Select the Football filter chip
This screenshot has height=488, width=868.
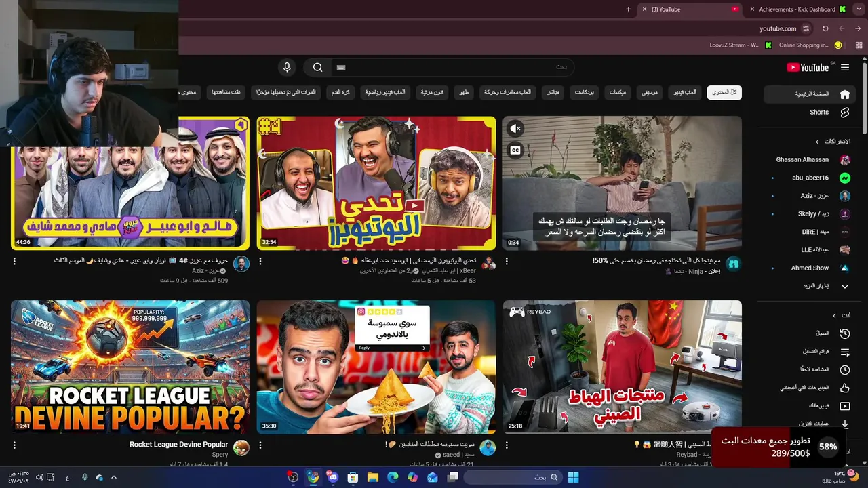(x=341, y=92)
